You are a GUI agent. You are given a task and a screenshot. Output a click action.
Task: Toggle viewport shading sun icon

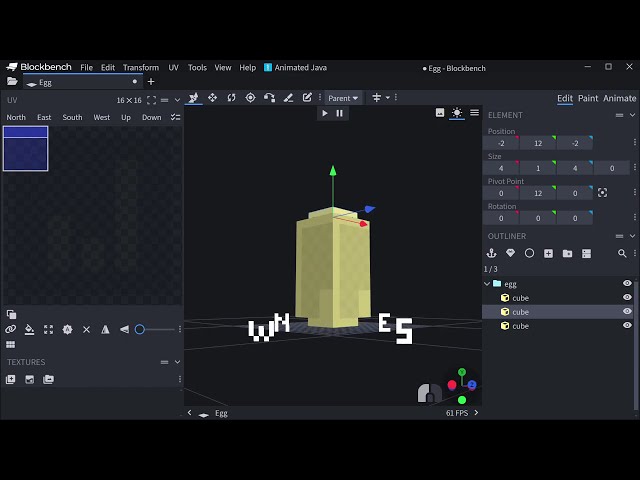(x=457, y=113)
